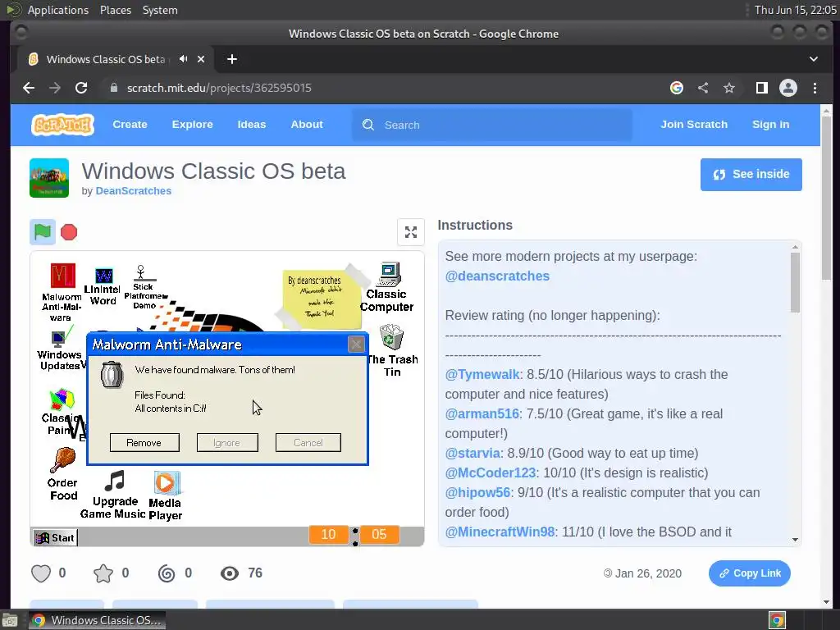
Task: Bookmark this page with the star
Action: (729, 88)
